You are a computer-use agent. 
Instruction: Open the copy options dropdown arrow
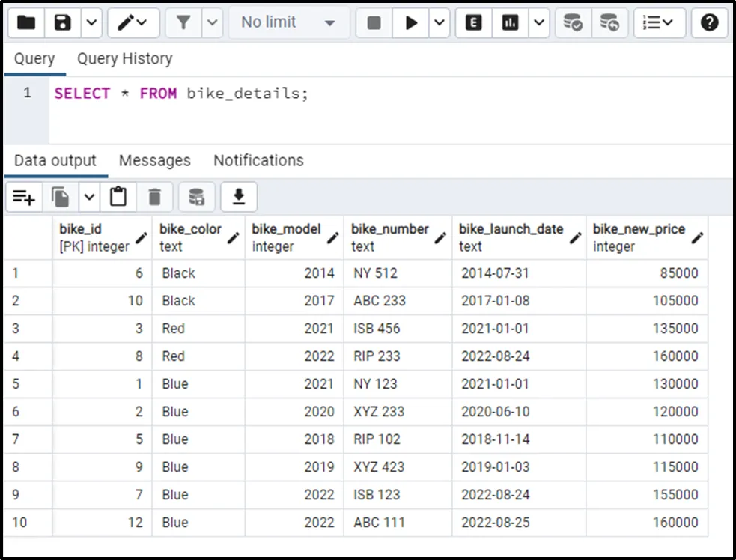[x=89, y=197]
